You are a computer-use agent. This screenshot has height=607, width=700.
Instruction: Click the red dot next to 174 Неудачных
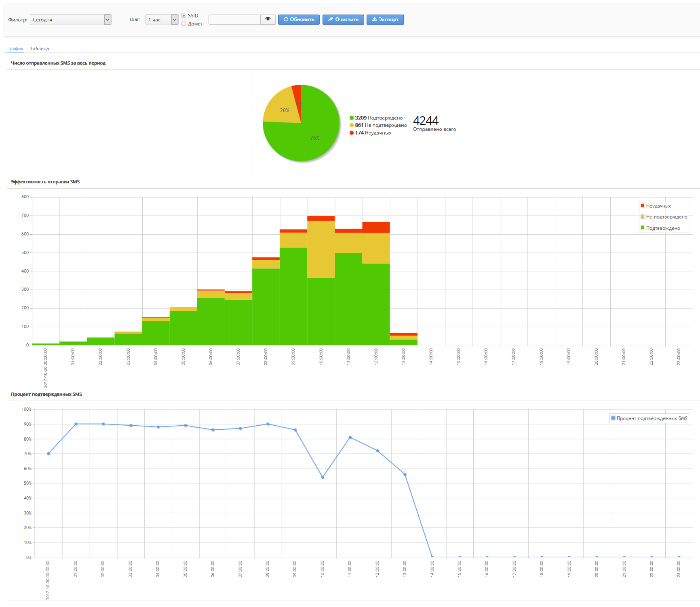[352, 133]
